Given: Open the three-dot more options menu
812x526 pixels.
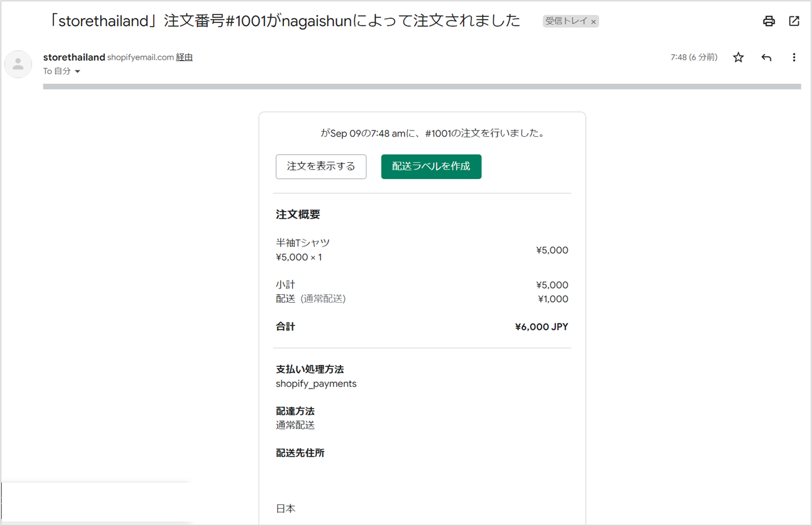Looking at the screenshot, I should point(794,57).
